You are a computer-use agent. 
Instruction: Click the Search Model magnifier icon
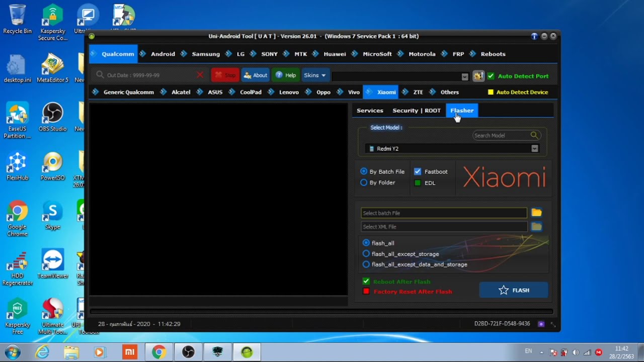(534, 135)
